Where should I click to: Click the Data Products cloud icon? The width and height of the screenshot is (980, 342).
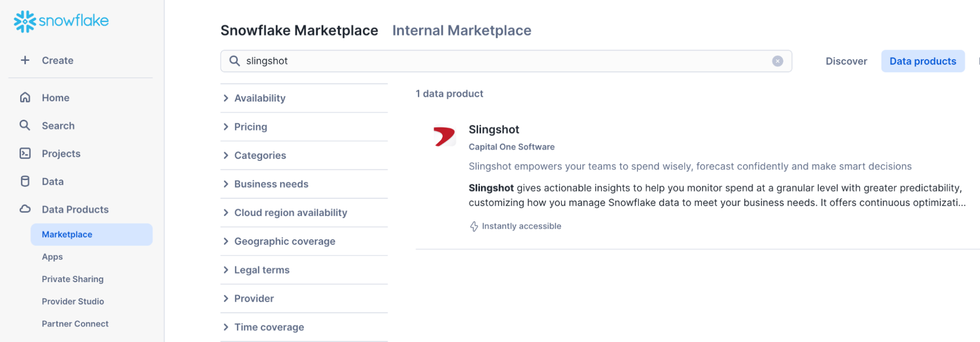[25, 210]
